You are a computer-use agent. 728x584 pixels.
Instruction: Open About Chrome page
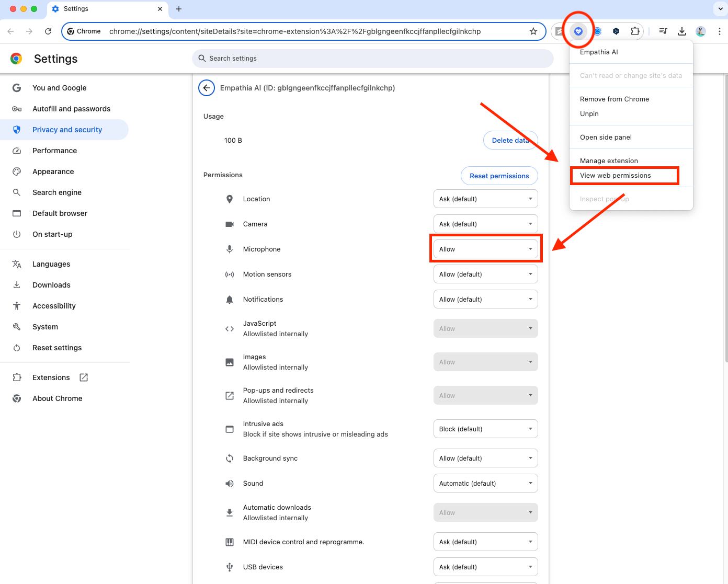point(64,398)
